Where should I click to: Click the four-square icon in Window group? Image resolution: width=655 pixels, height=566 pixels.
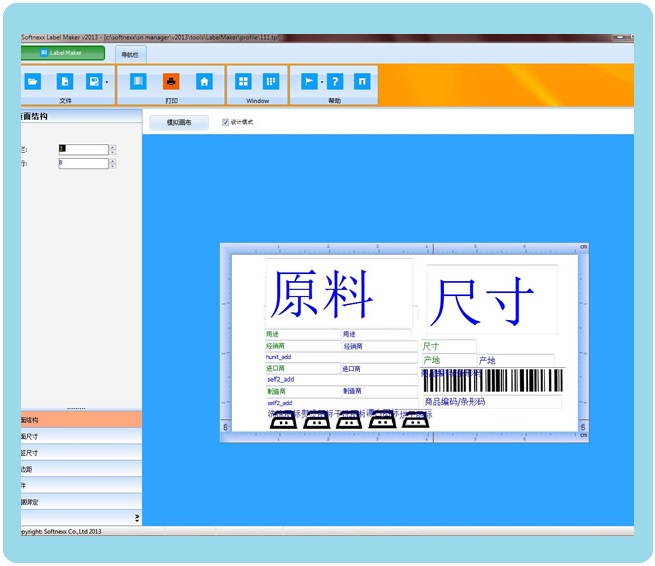click(243, 81)
